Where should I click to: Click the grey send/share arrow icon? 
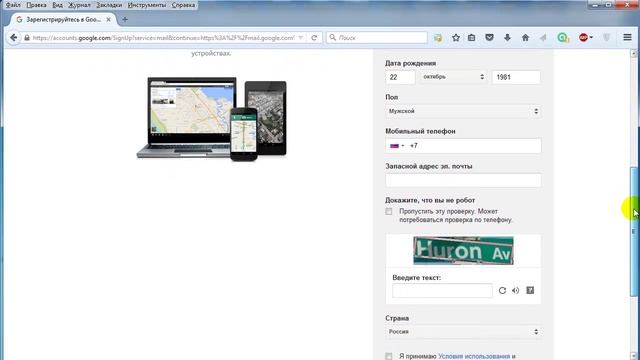point(543,38)
